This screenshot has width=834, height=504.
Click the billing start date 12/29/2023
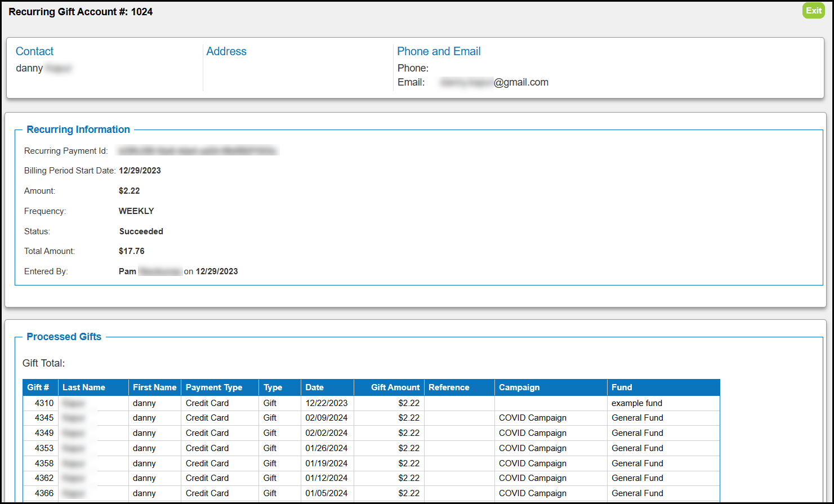(140, 171)
